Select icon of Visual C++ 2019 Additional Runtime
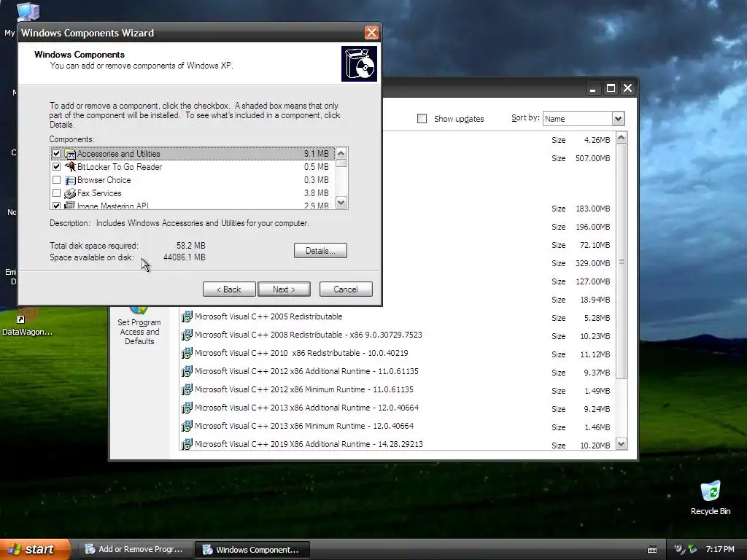Image resolution: width=747 pixels, height=560 pixels. point(187,444)
